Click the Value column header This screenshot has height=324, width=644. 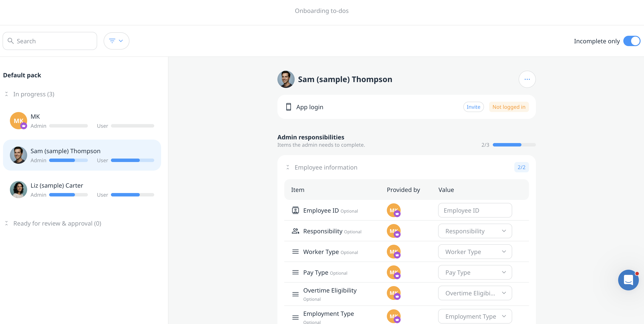coord(446,190)
